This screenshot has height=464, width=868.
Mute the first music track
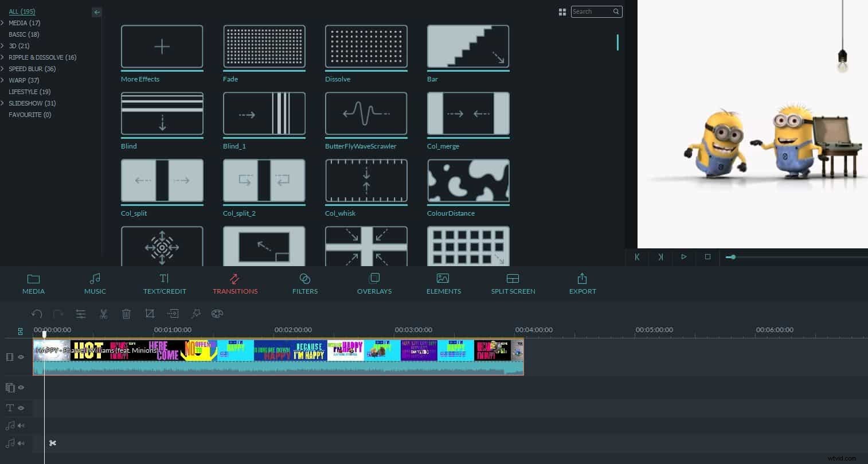pos(21,426)
